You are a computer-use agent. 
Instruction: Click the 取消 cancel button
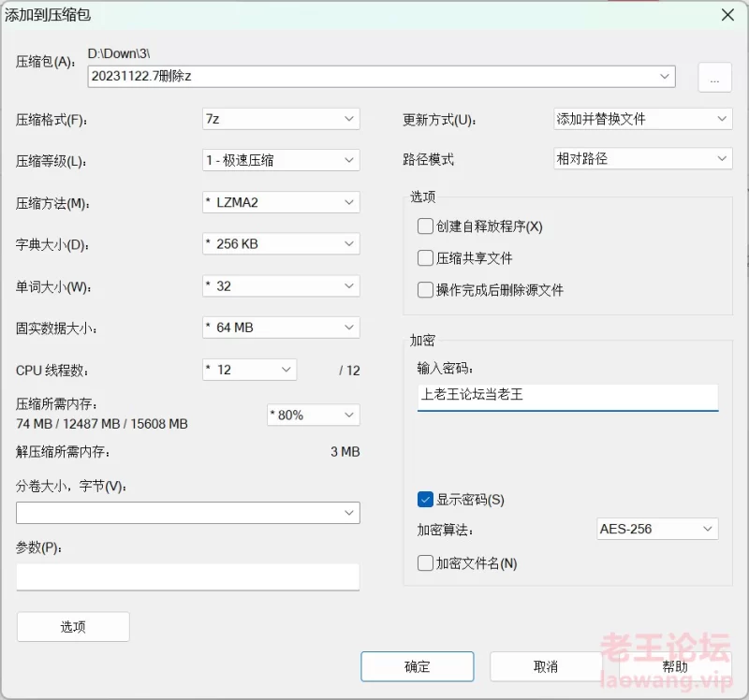tap(546, 666)
